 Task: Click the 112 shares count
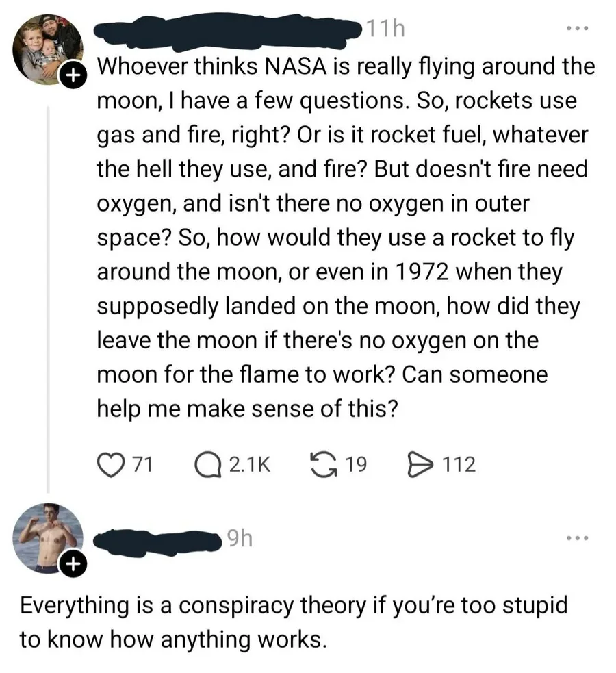point(457,465)
